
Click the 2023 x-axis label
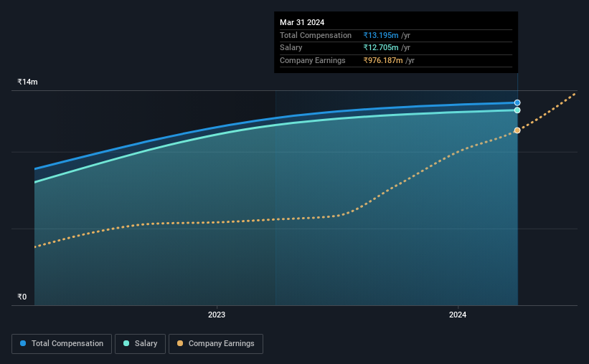[217, 315]
